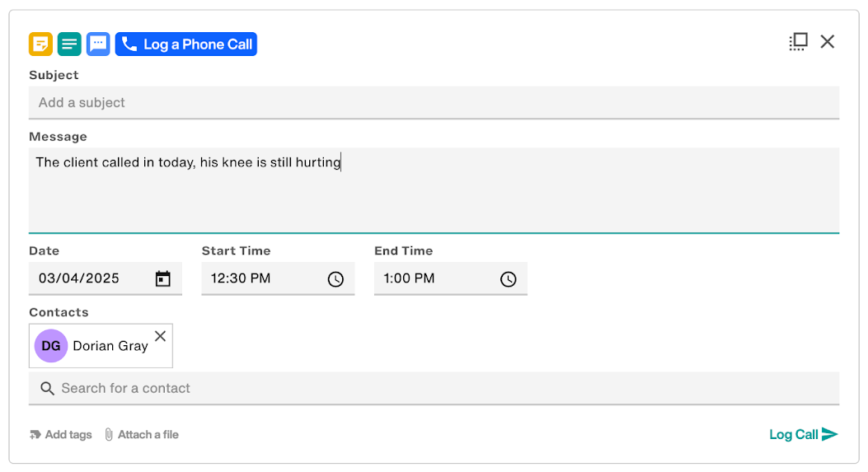This screenshot has height=472, width=868.
Task: Click the Dorian Gray contact name
Action: click(x=110, y=346)
